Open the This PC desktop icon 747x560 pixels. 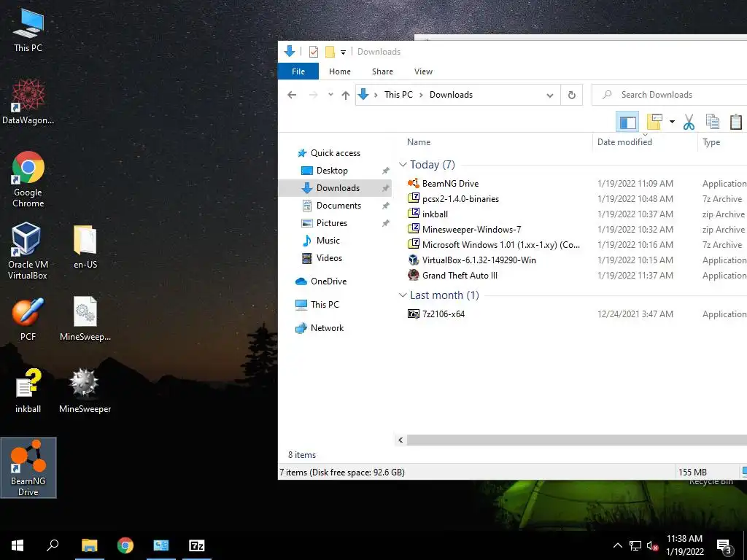click(28, 29)
